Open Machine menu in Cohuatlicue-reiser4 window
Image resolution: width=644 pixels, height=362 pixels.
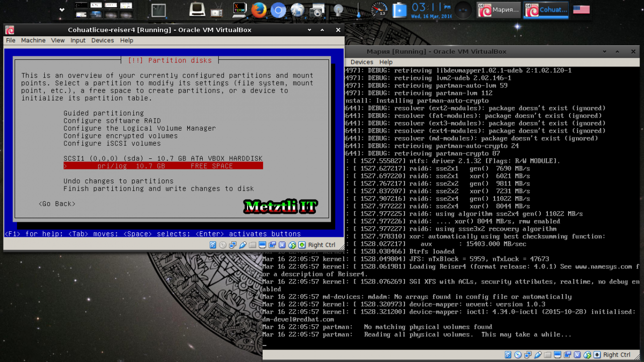pyautogui.click(x=33, y=40)
